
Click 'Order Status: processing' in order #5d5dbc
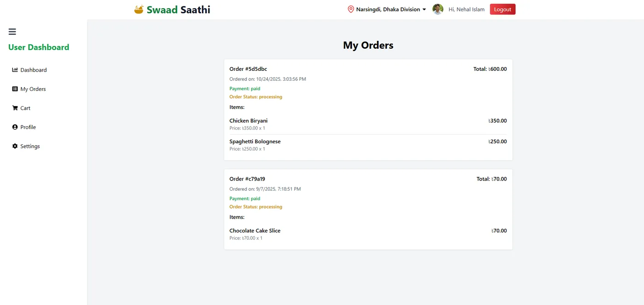(x=256, y=97)
